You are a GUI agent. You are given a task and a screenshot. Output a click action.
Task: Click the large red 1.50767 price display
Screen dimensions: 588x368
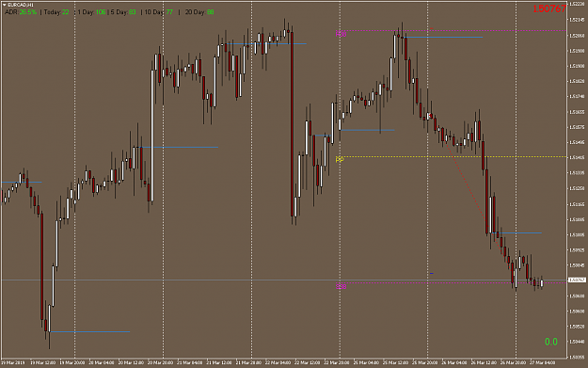pos(549,8)
